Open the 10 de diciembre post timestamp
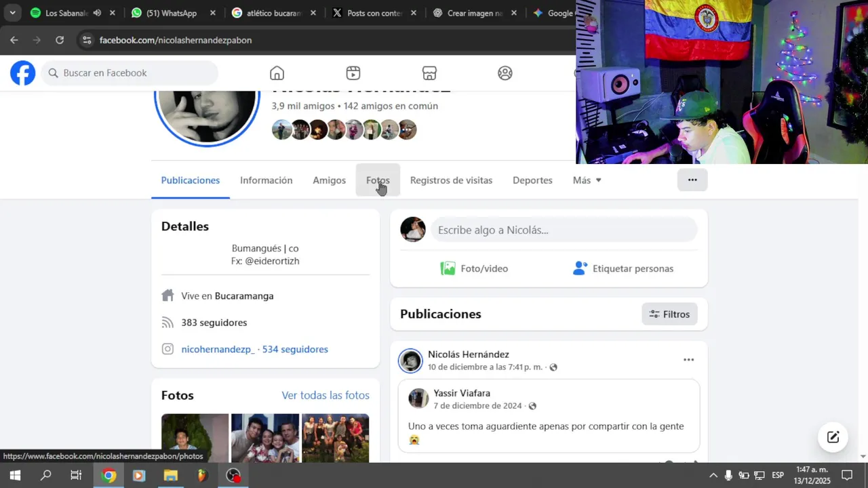 485,367
